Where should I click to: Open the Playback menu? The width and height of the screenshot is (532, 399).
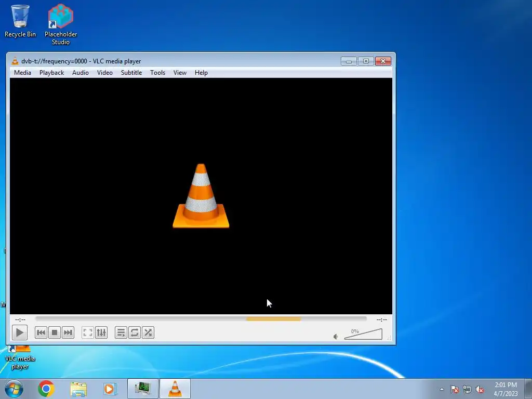pos(51,73)
